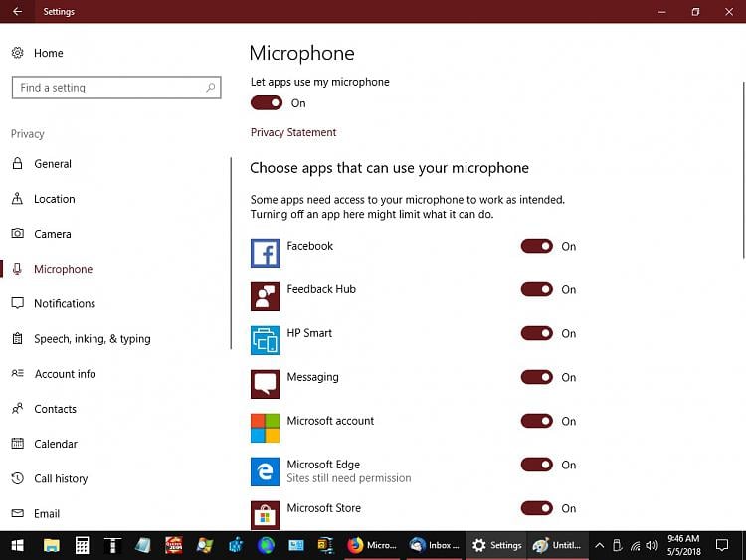
Task: Click the volume speaker tray icon
Action: pyautogui.click(x=652, y=545)
